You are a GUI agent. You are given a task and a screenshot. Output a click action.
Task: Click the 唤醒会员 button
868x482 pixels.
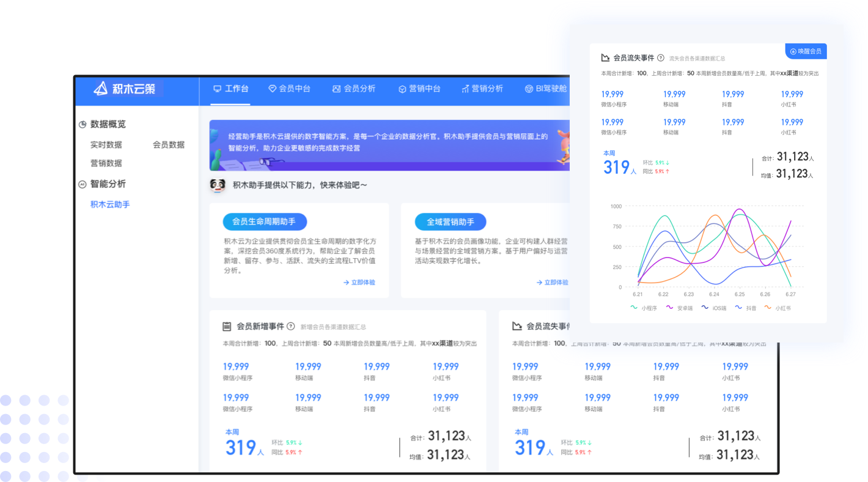(806, 51)
